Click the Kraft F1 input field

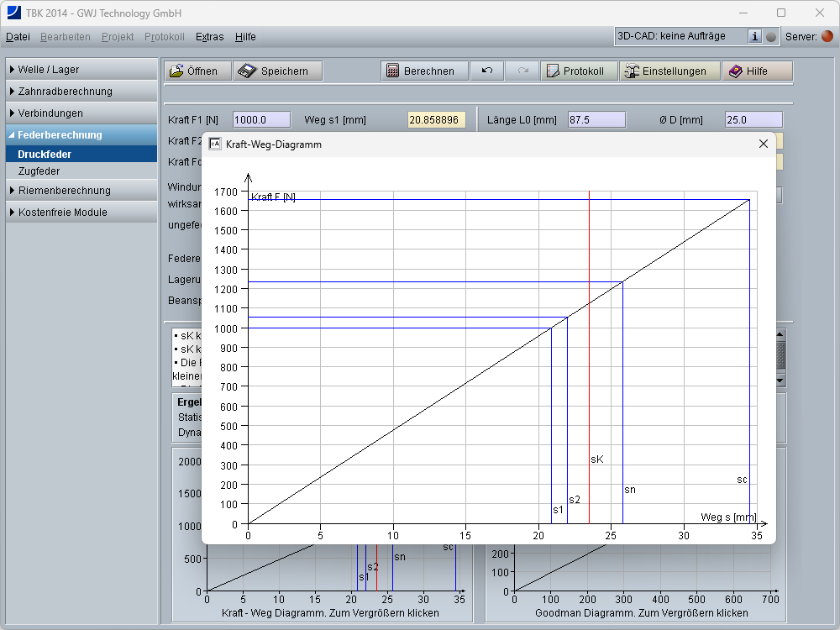pyautogui.click(x=260, y=120)
